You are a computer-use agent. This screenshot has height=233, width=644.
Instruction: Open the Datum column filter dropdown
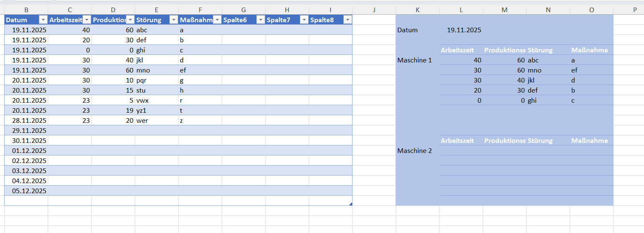click(43, 20)
